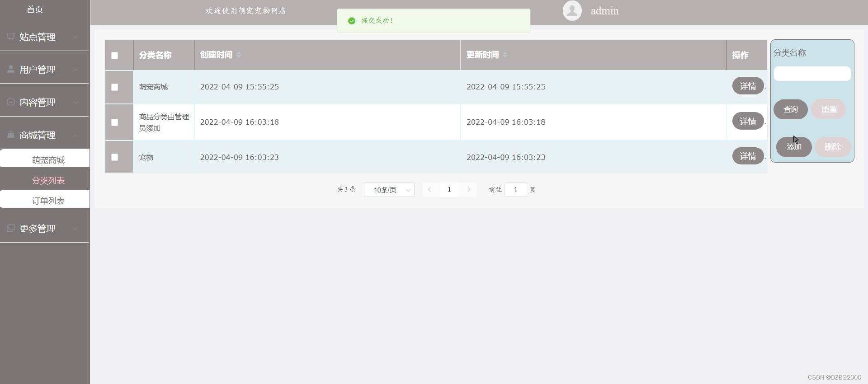Click the green success check icon

tap(351, 21)
